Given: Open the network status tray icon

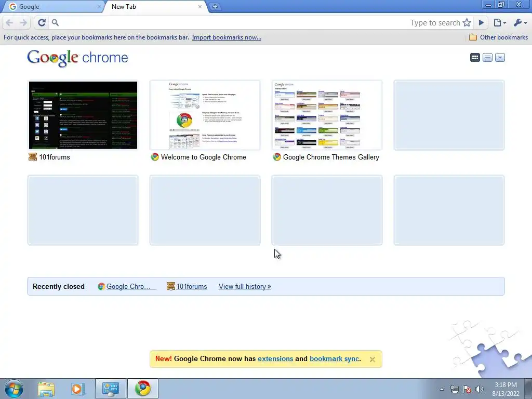Looking at the screenshot, I should tap(454, 389).
